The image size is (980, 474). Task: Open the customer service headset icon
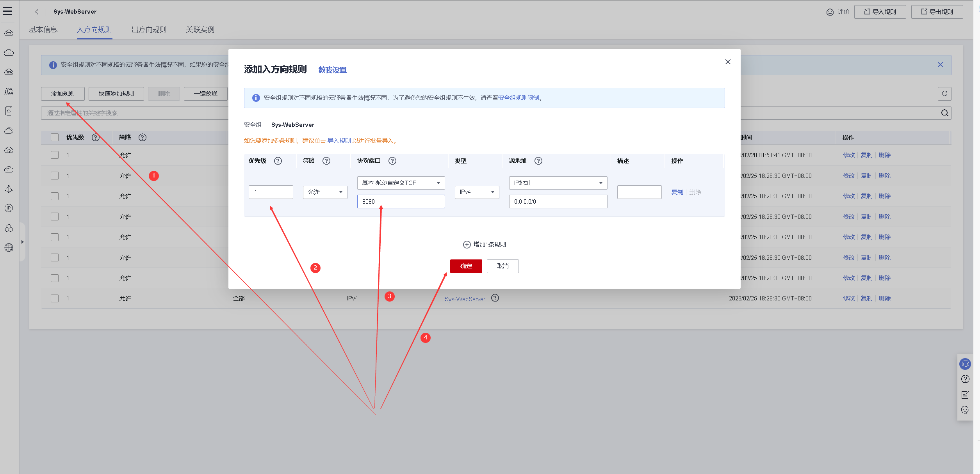(965, 364)
